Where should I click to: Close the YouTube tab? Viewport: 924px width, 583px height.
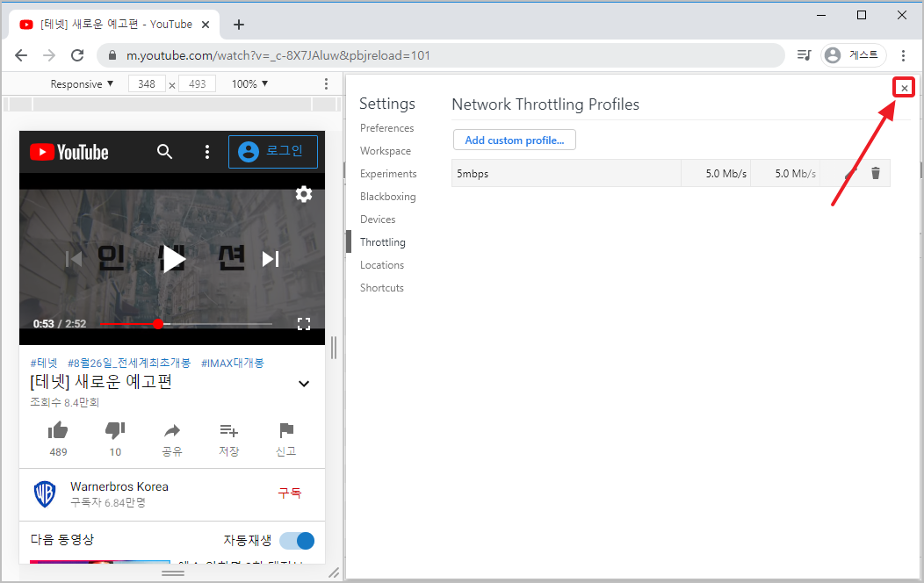pos(206,25)
